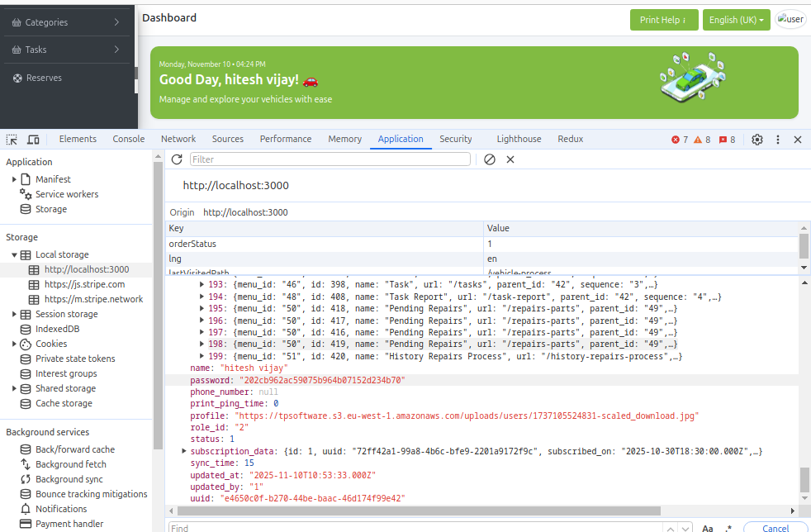Delete selected storage entry icon
811x532 pixels.
510,159
